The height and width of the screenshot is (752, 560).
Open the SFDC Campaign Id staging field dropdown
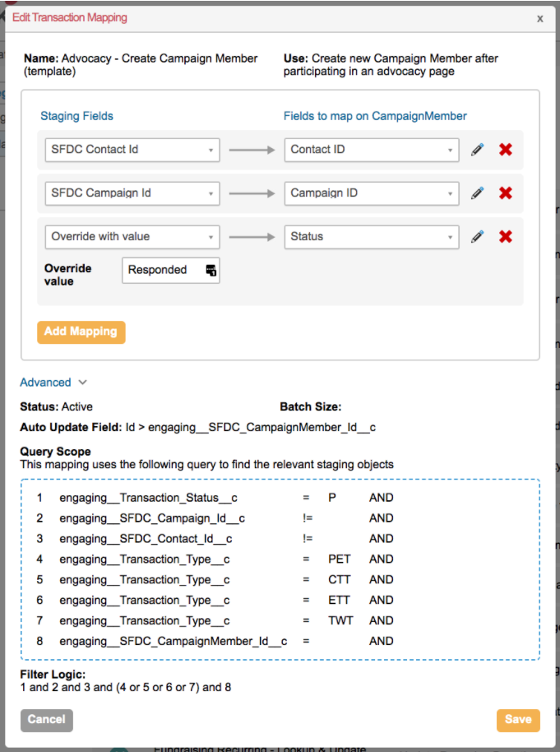pyautogui.click(x=132, y=193)
